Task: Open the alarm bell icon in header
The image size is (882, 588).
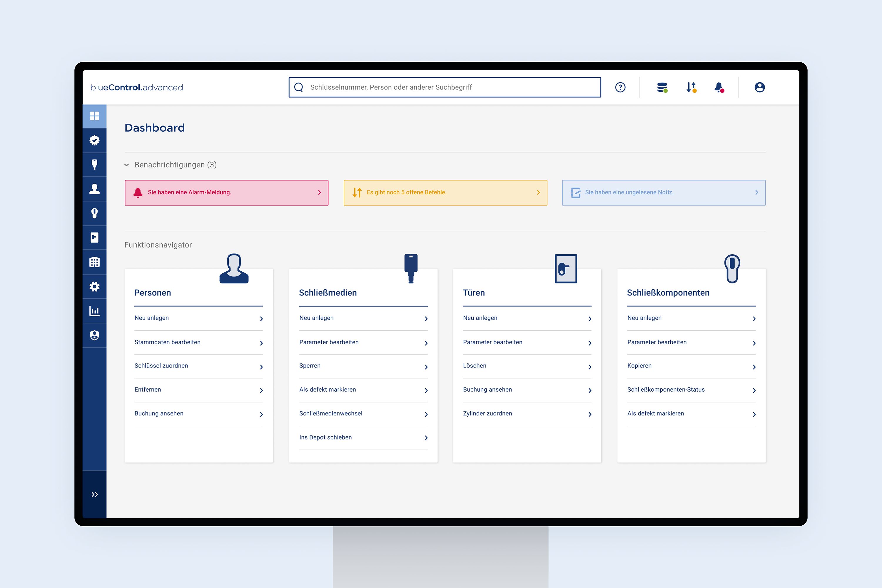Action: tap(719, 87)
